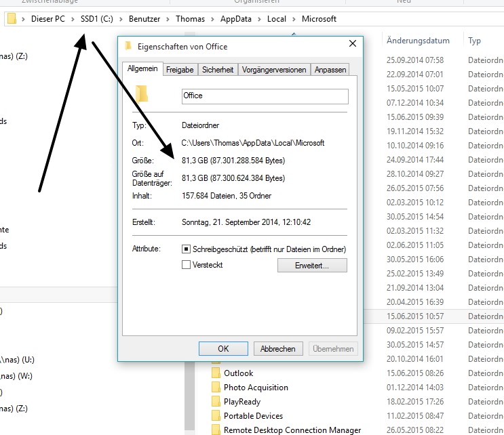
Task: Enable the Versteckt checkbox
Action: [x=187, y=265]
